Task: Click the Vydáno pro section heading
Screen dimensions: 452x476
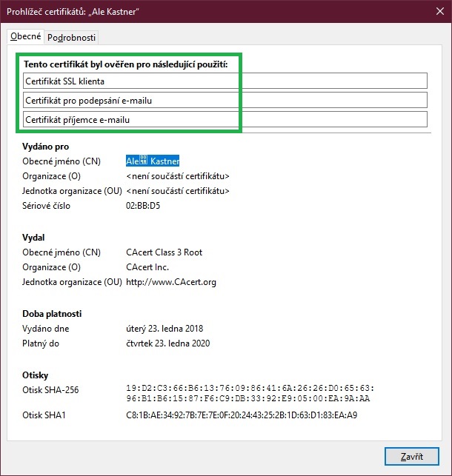Action: [x=46, y=147]
